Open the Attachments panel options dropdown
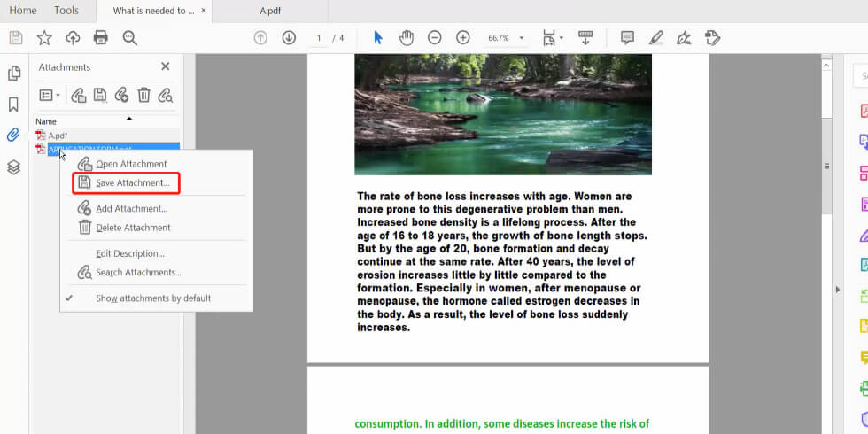This screenshot has height=434, width=868. click(x=50, y=96)
